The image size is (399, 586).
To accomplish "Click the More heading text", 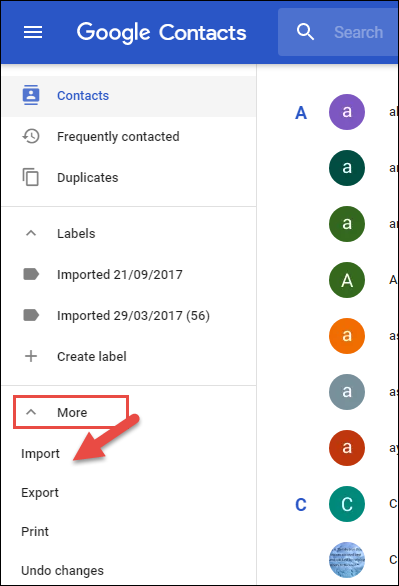I will [x=72, y=413].
